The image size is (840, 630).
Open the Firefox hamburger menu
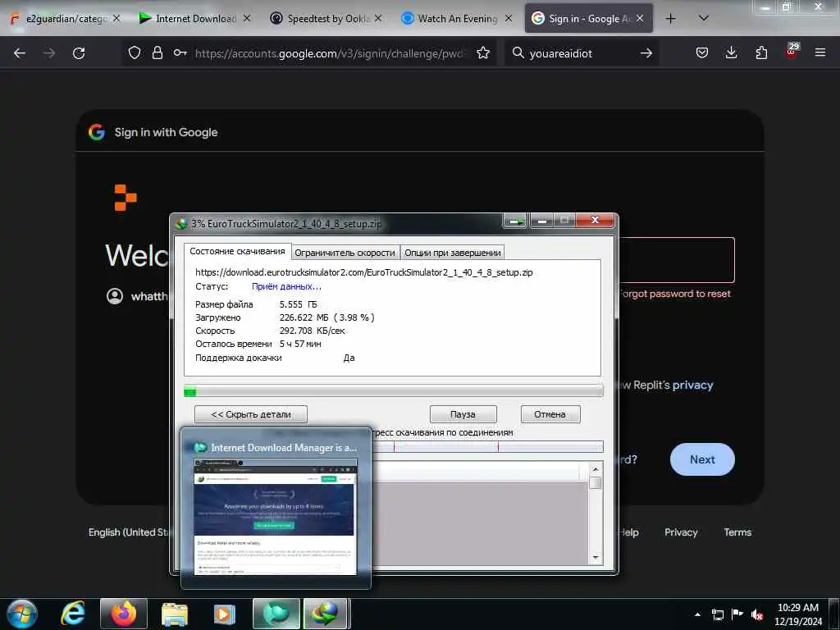820,52
